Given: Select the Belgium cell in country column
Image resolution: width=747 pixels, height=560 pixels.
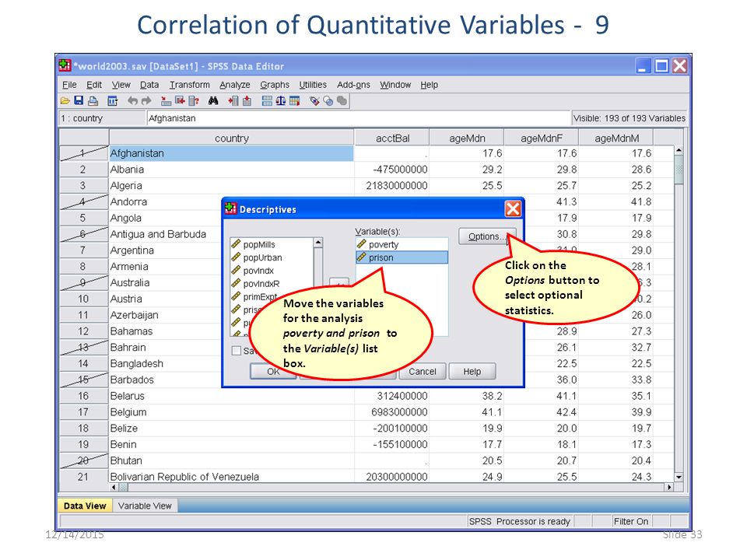Looking at the screenshot, I should [x=232, y=412].
